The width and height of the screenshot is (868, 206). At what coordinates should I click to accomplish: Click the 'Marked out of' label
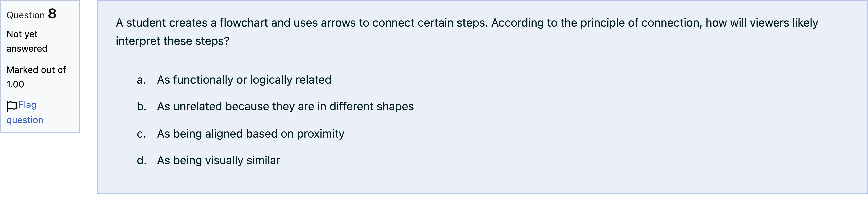tap(36, 70)
